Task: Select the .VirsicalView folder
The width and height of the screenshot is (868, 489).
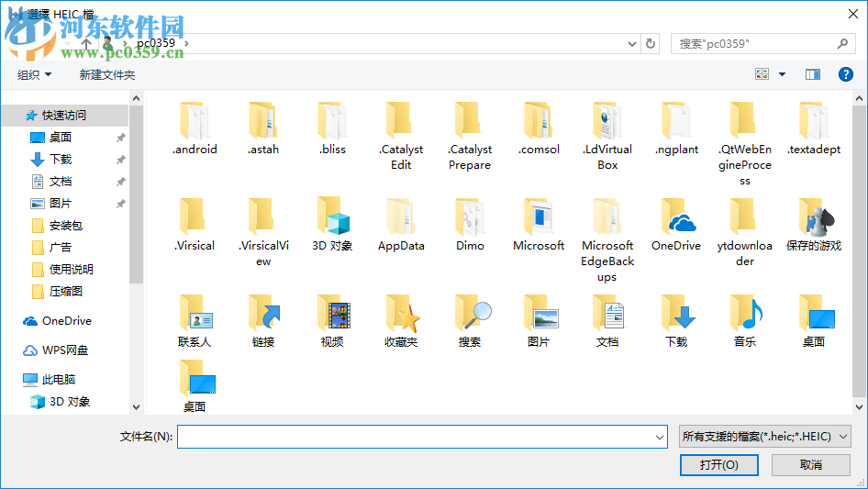Action: (263, 233)
